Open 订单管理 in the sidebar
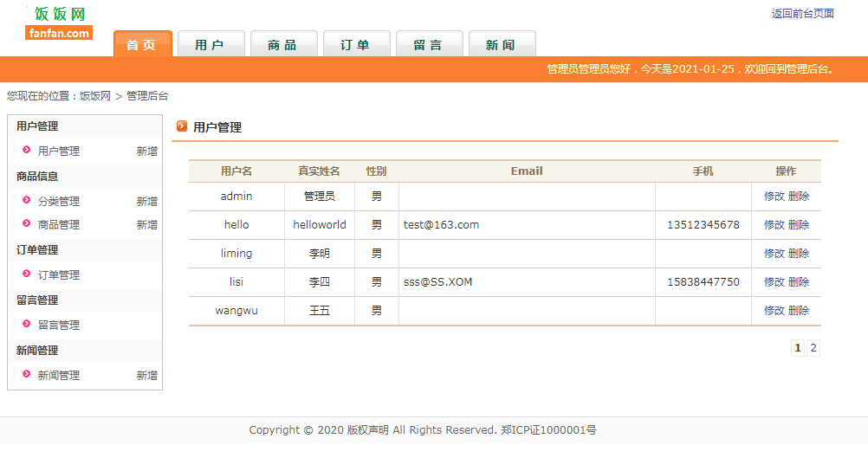Viewport: 868px width, 458px height. pos(59,275)
